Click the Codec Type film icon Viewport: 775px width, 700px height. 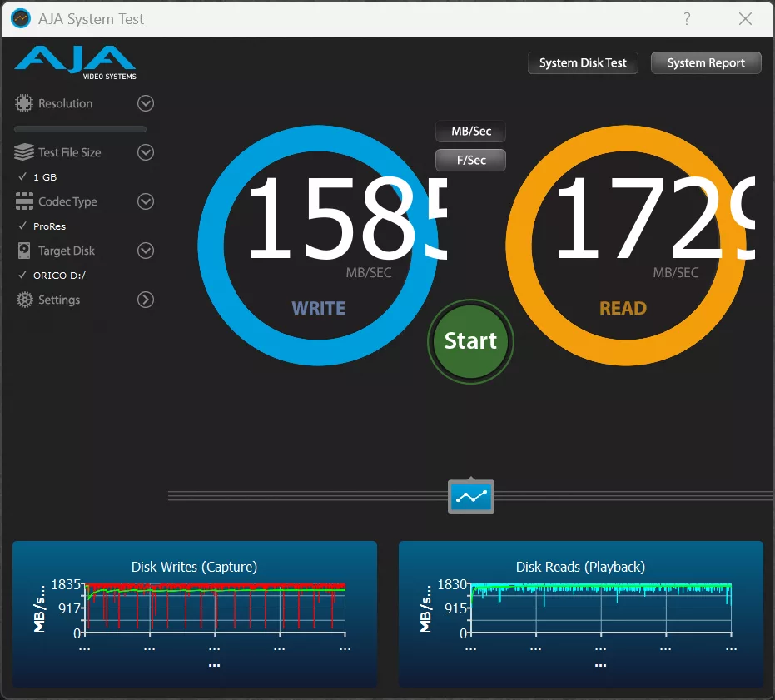[24, 202]
